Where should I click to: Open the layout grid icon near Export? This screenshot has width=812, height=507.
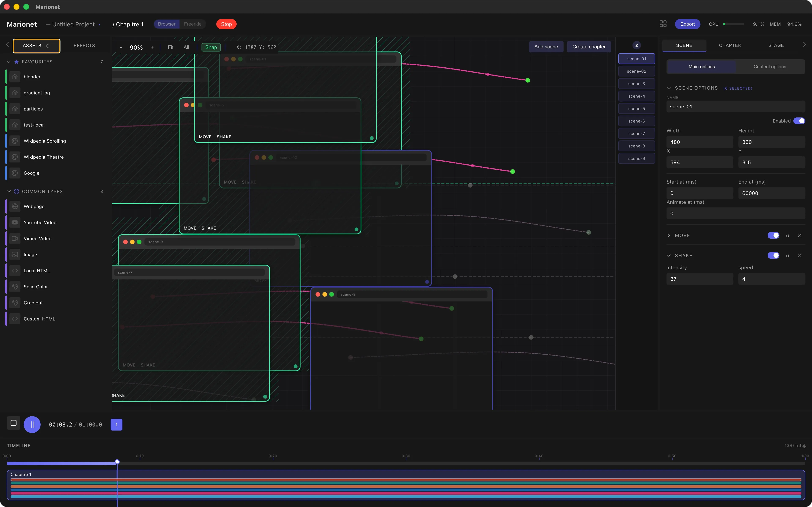663,24
